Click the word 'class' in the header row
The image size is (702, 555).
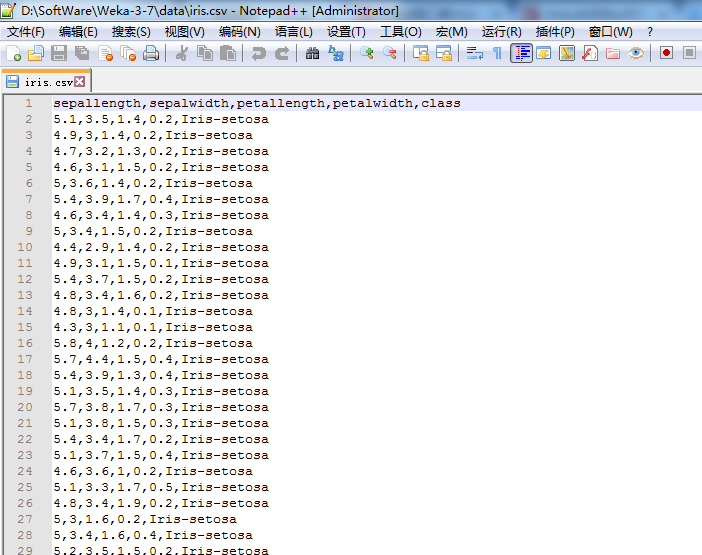441,103
